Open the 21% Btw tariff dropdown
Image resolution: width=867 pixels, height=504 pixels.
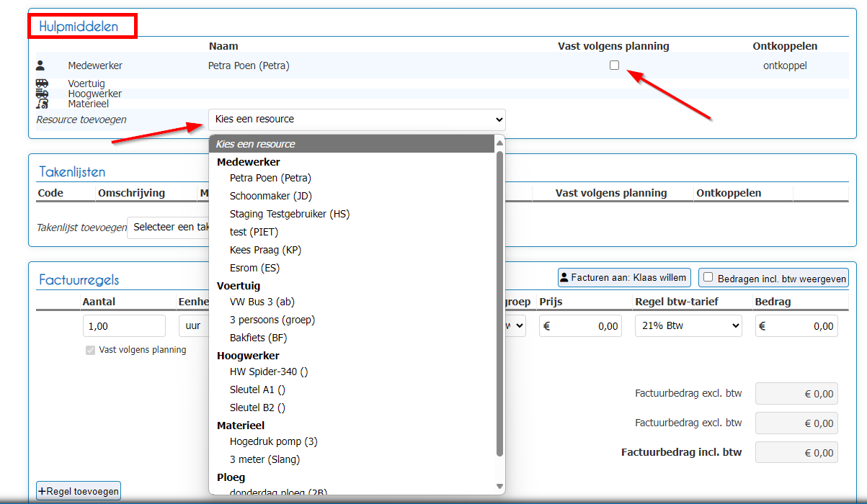688,325
